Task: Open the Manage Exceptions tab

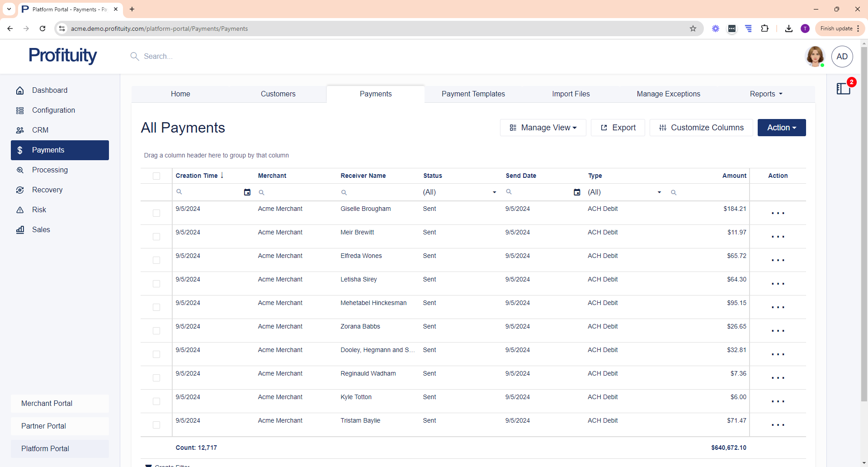Action: click(668, 94)
